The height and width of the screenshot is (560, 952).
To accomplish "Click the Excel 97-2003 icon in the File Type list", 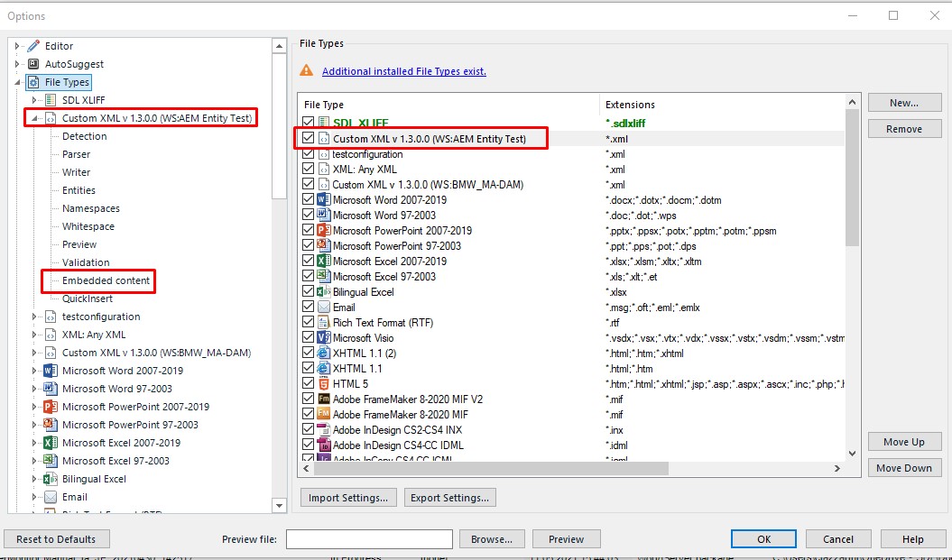I will click(x=324, y=277).
